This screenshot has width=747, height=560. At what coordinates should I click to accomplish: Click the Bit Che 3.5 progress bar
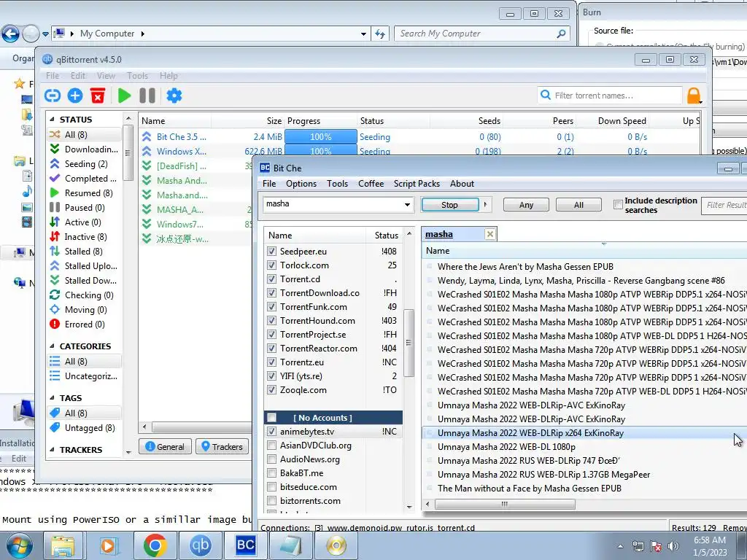coord(321,136)
